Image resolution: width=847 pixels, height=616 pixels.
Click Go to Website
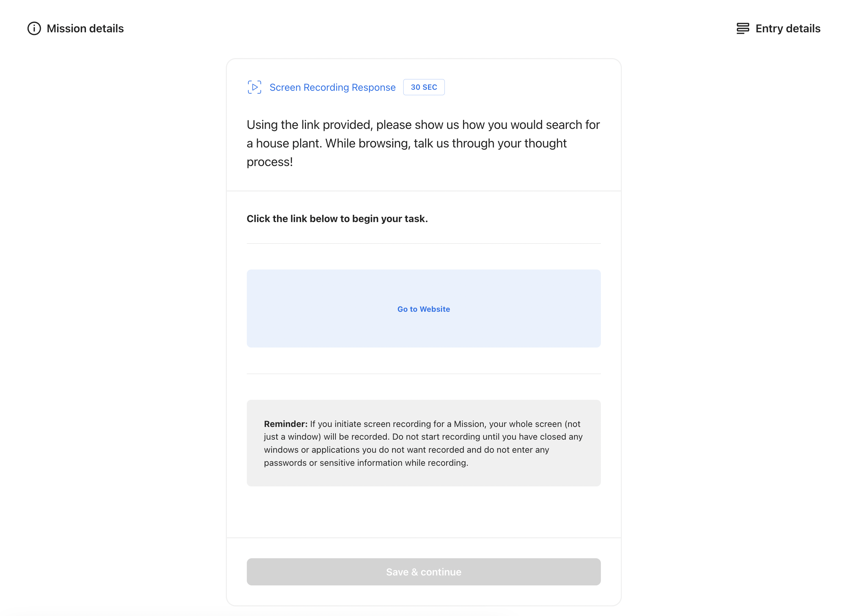click(x=423, y=309)
